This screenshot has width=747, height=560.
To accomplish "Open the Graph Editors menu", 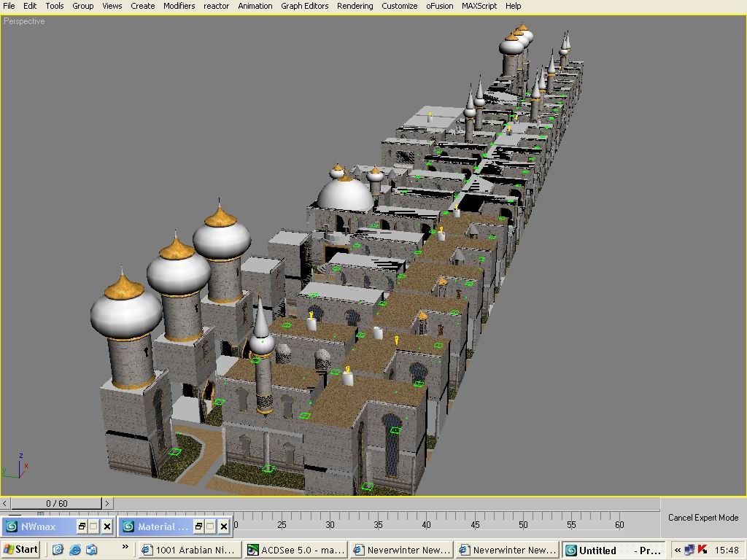I will coord(304,6).
